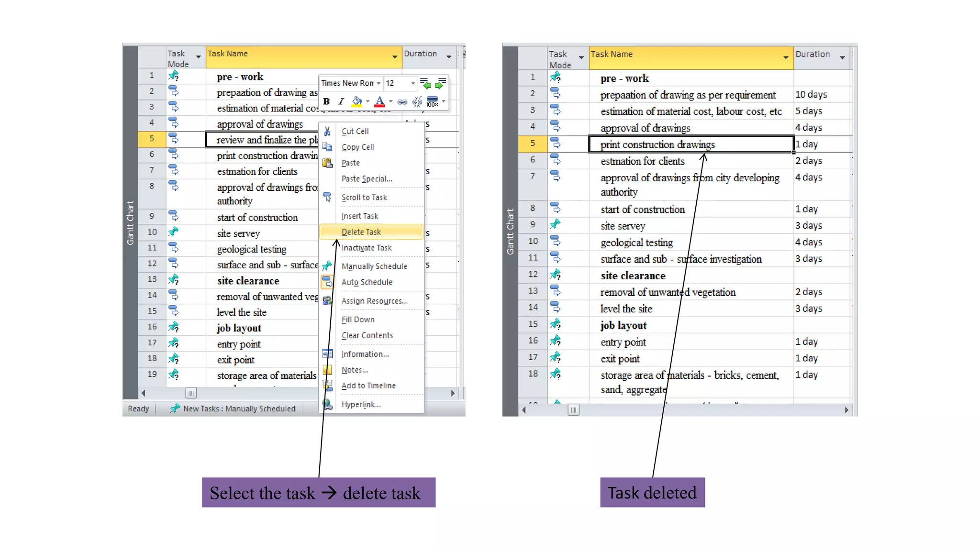The image size is (980, 551).
Task: Select row header 5 in left table
Action: (x=152, y=139)
